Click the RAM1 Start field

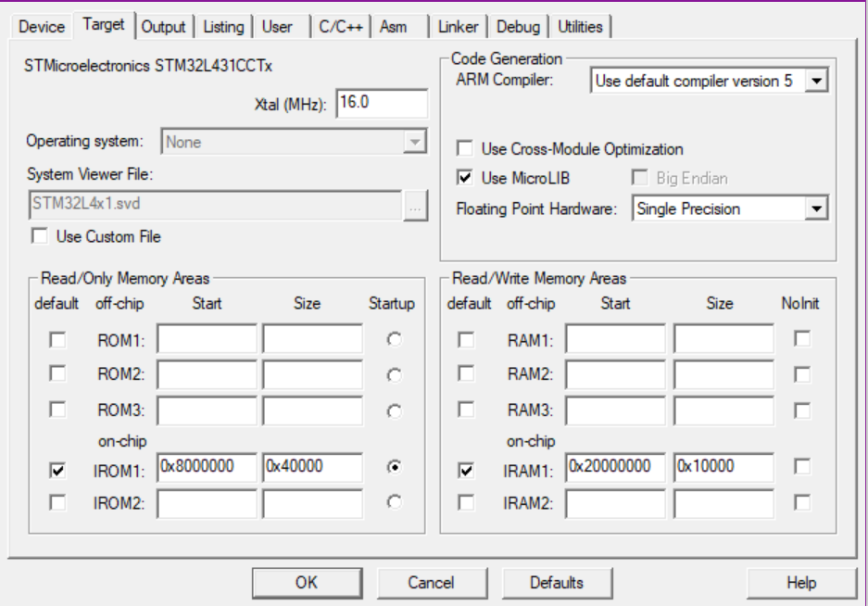point(616,338)
